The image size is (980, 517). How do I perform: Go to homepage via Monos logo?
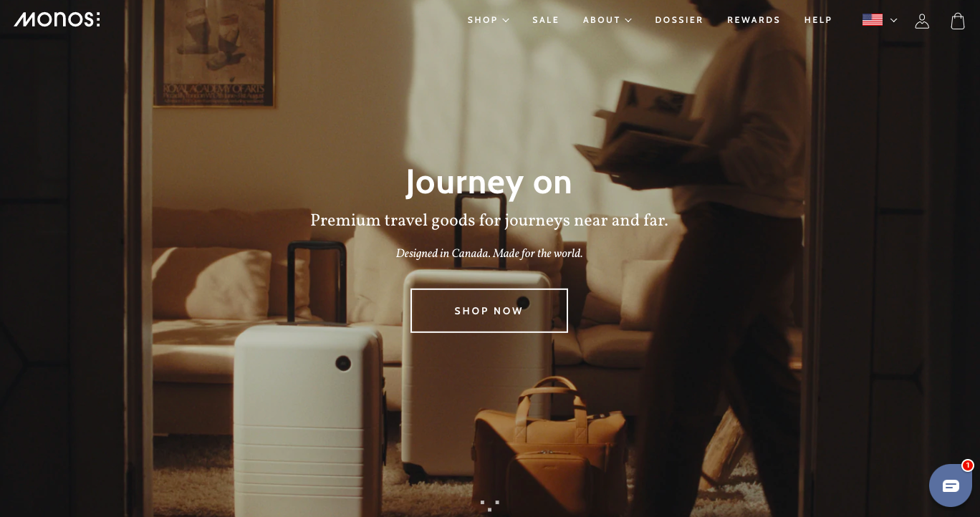point(57,19)
